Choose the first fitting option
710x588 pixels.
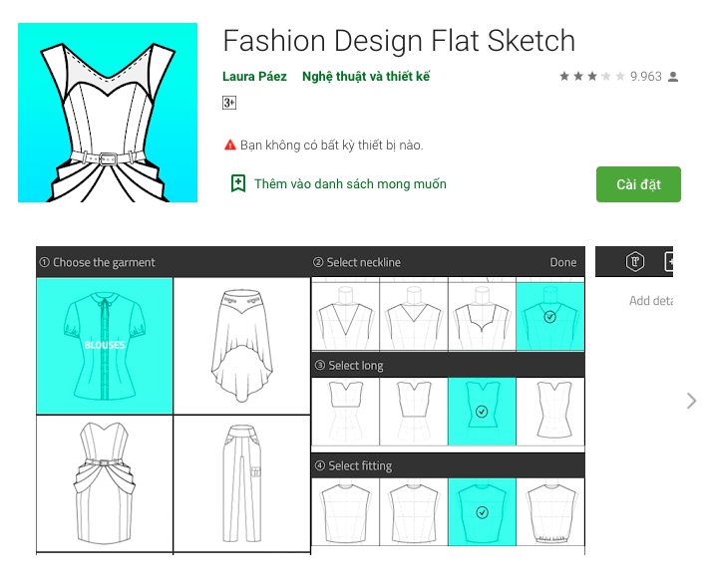click(345, 512)
